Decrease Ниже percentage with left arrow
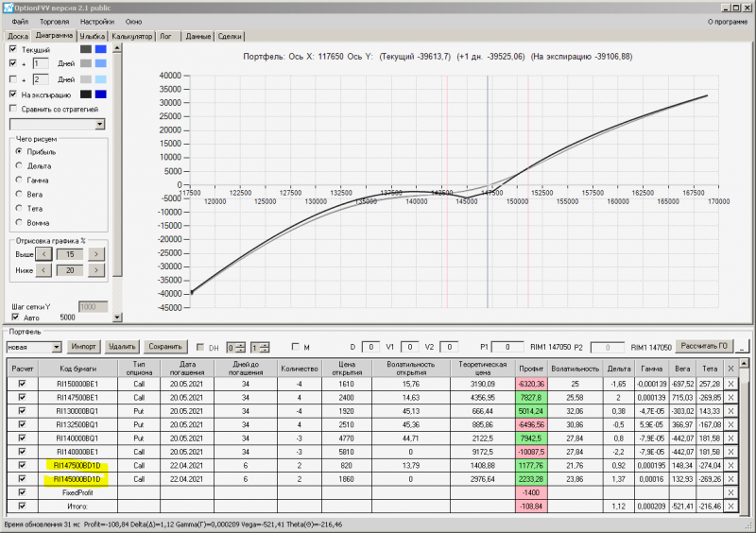 (x=43, y=270)
